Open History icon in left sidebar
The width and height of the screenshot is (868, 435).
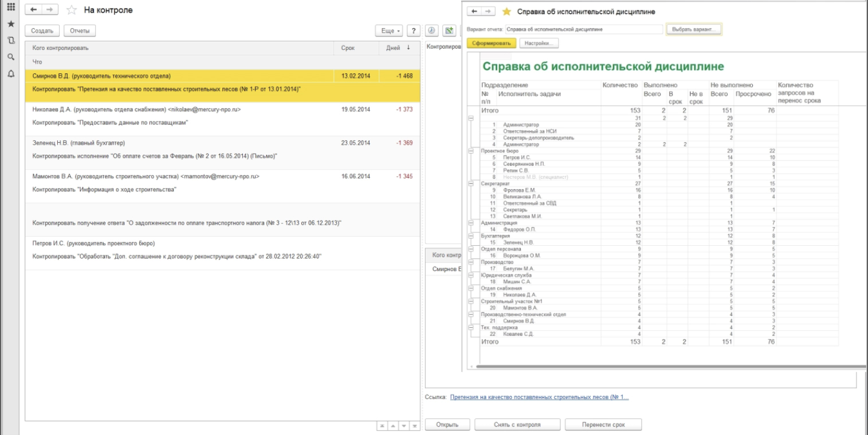coord(10,41)
